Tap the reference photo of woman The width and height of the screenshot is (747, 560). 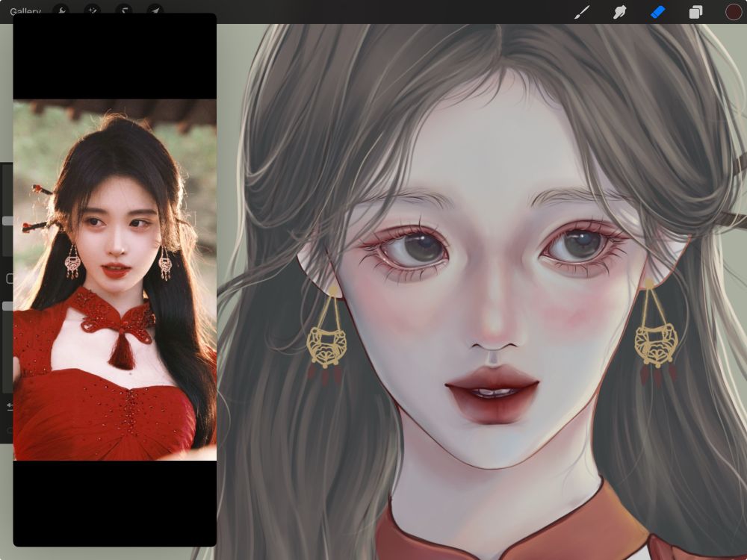tap(115, 279)
